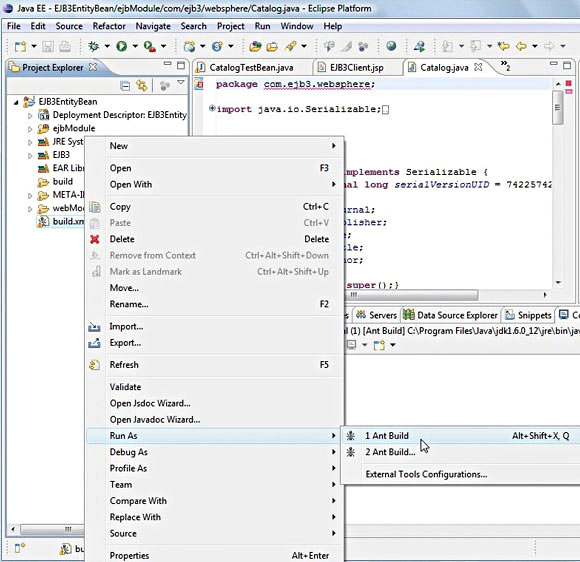Click the Project Explorer horizontal scrollbar

(x=52, y=529)
